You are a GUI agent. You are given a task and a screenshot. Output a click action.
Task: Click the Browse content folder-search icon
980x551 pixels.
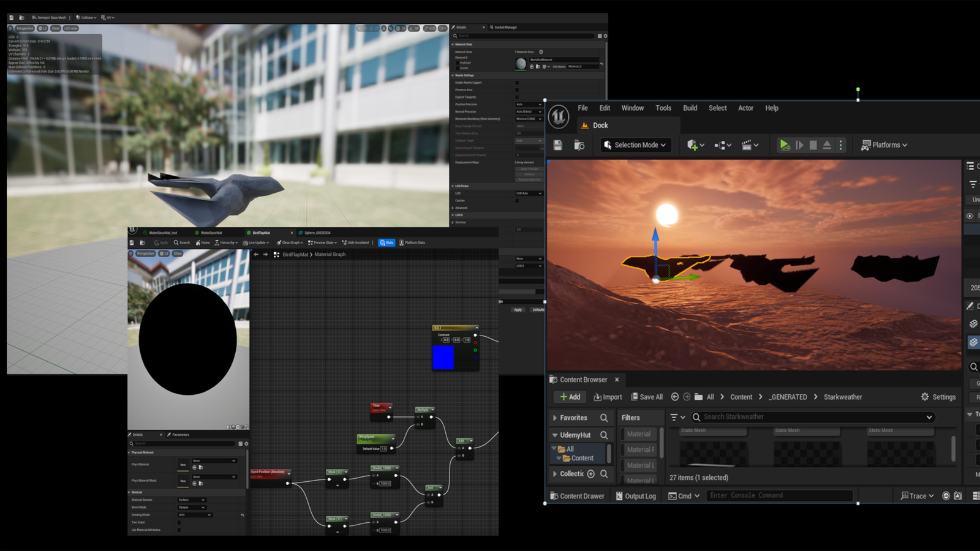[579, 145]
